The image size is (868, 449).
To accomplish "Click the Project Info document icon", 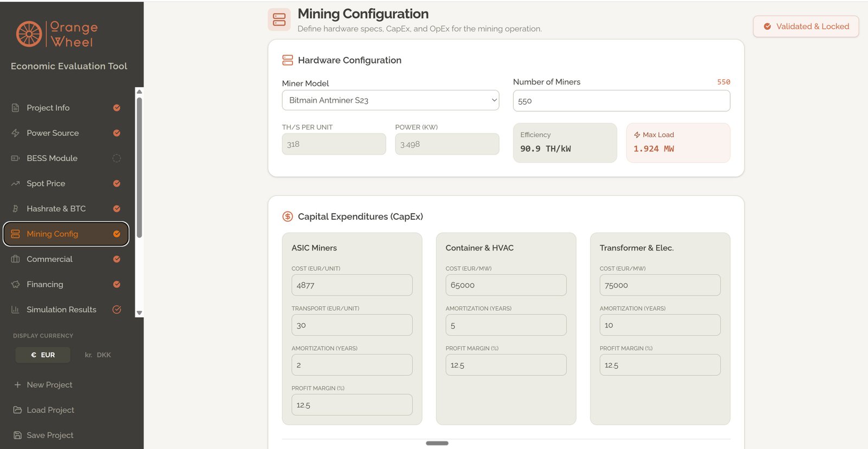I will pos(15,108).
